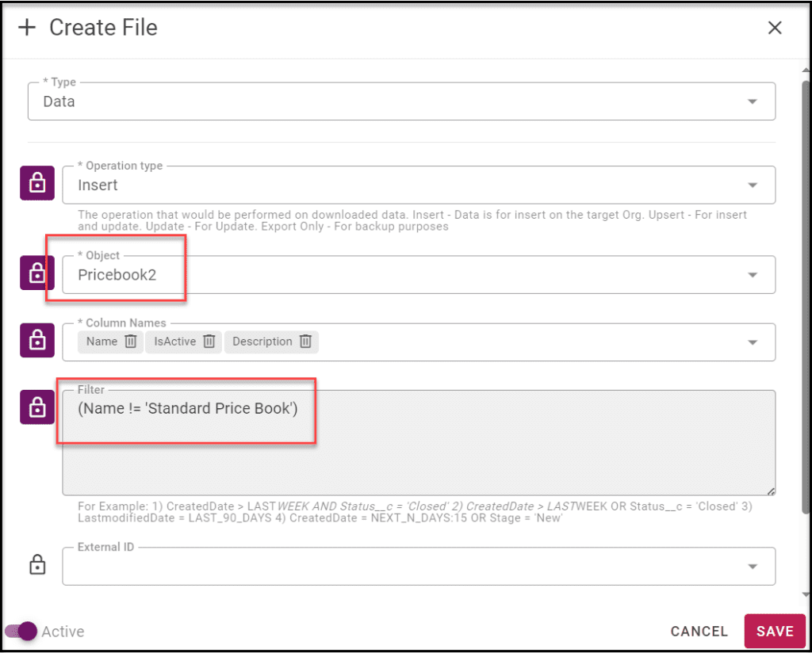
Task: Close the Create File dialog with X
Action: click(775, 28)
